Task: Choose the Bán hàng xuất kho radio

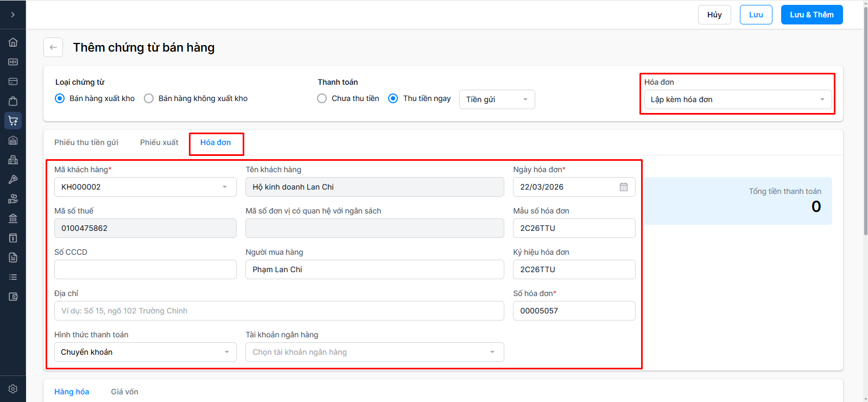Action: (60, 98)
